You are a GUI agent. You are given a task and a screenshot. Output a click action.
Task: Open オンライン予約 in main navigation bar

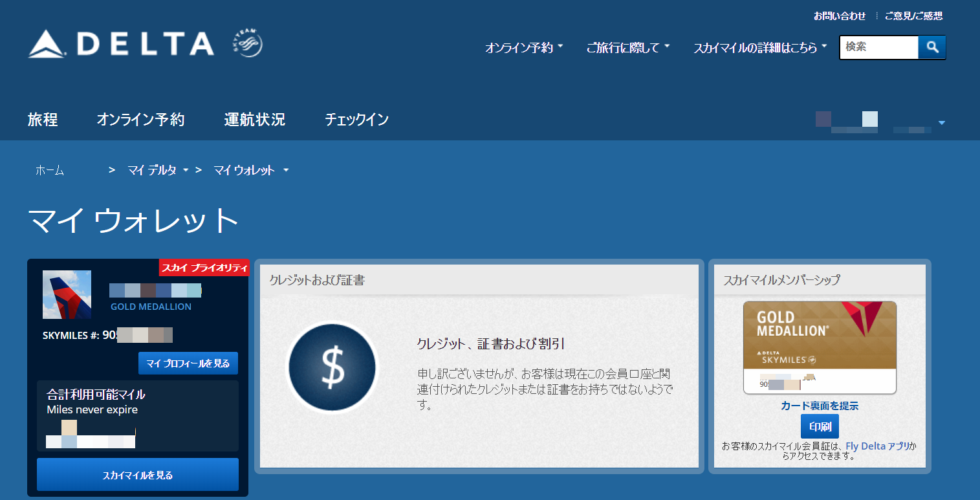click(140, 120)
